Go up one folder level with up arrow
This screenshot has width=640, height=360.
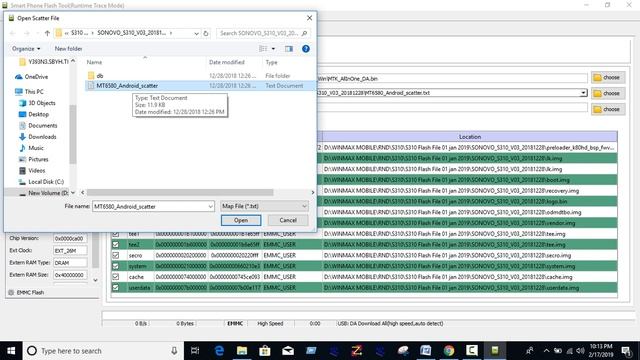tap(47, 33)
